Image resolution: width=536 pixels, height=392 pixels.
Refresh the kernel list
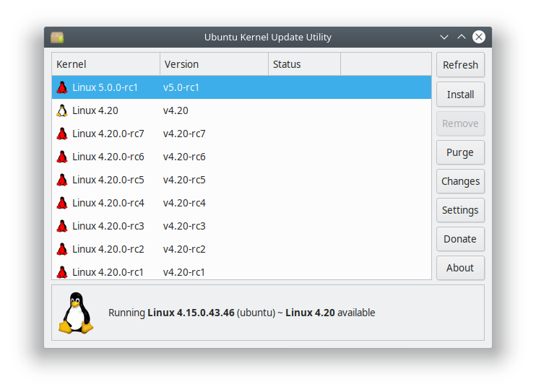click(x=460, y=65)
